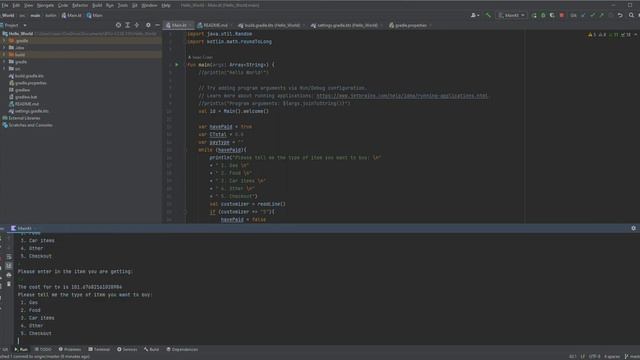Open the Build menu
Screen dimensions: 640x360
[97, 5]
